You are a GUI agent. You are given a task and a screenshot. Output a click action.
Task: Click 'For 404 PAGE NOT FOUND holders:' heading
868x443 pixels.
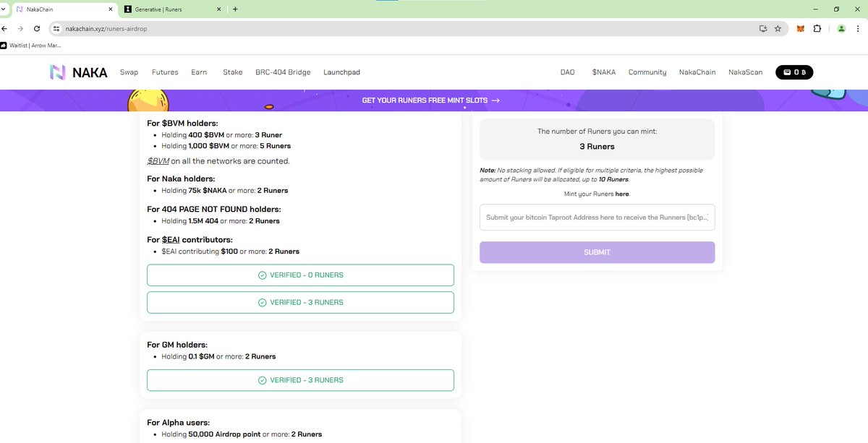tap(213, 209)
